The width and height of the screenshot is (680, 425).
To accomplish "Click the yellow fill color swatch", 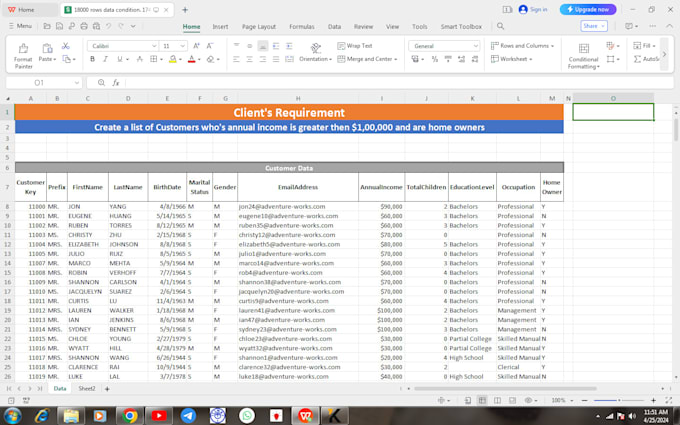I will (173, 59).
